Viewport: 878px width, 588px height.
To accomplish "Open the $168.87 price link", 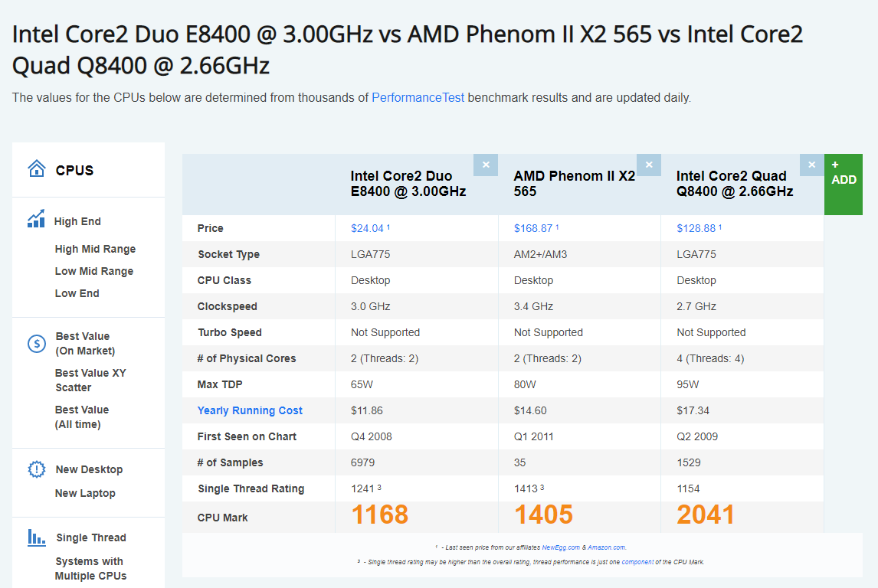I will (533, 228).
